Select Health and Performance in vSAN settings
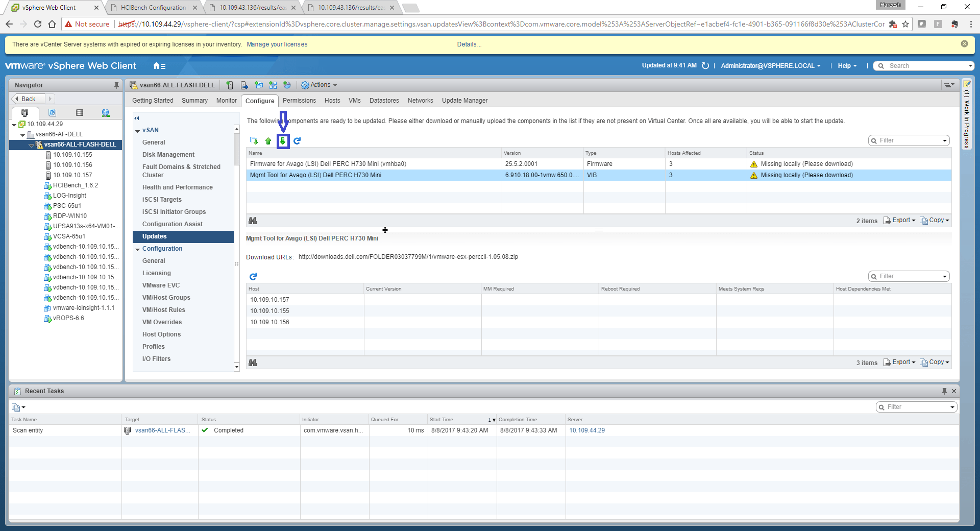Image resolution: width=980 pixels, height=531 pixels. coord(177,187)
